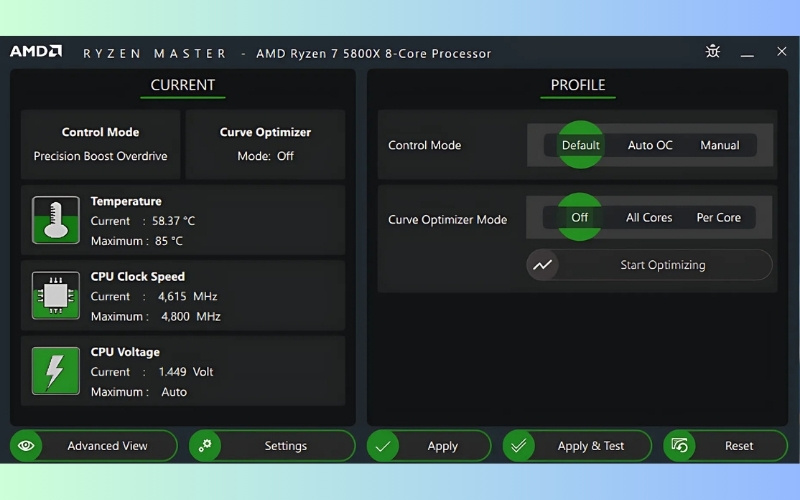Select Default control mode
800x500 pixels.
click(x=580, y=145)
